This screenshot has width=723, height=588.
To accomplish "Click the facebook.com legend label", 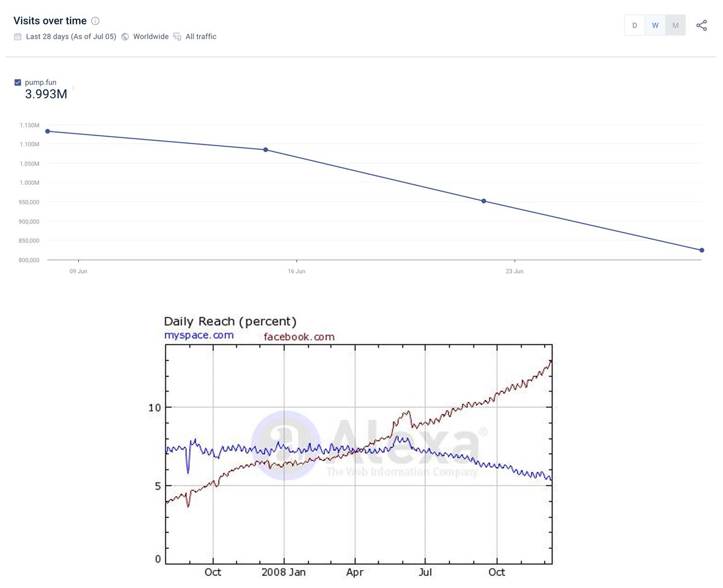I will coord(299,337).
